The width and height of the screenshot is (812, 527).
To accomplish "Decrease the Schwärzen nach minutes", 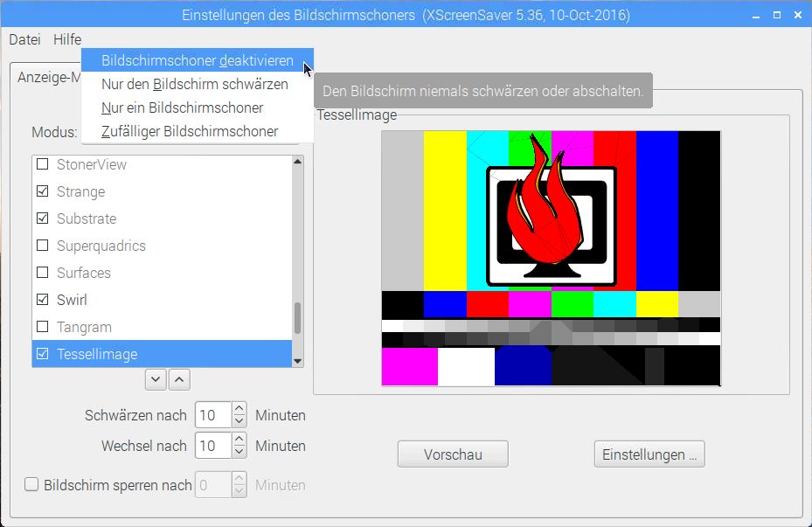I will coord(239,421).
